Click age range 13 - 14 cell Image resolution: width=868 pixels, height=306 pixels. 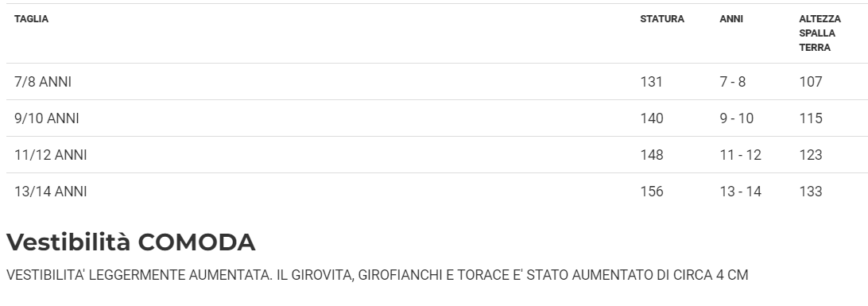[740, 192]
